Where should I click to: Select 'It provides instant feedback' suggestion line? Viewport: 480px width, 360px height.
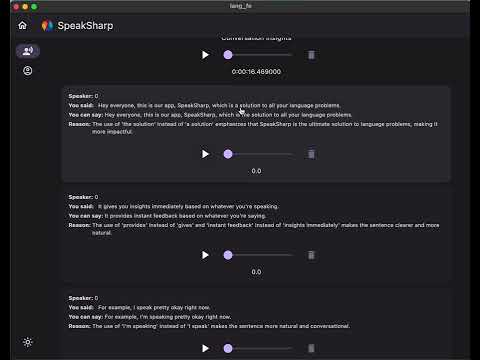(167, 216)
